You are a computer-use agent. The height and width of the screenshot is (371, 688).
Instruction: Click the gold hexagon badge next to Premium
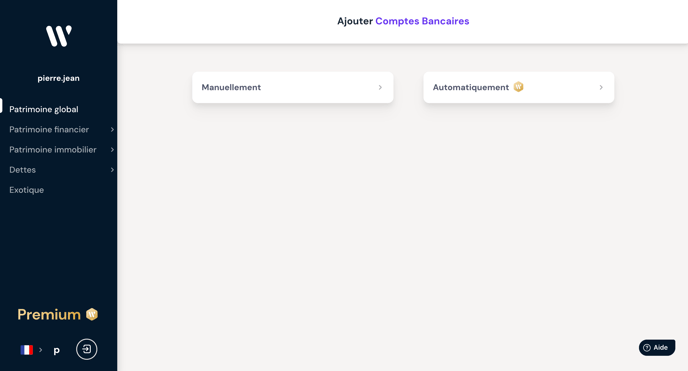click(92, 314)
